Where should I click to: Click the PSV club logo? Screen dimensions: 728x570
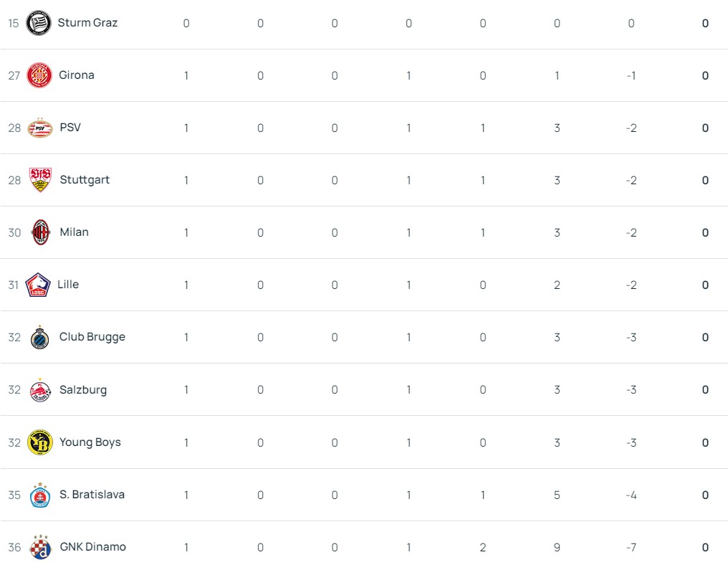[39, 128]
